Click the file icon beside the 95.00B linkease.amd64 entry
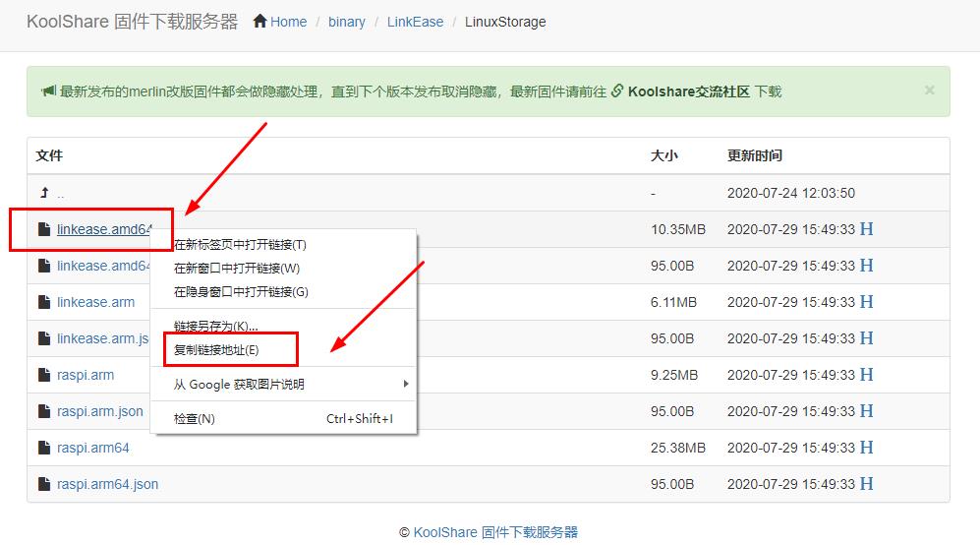Viewport: 980px width, 545px height. (x=44, y=266)
